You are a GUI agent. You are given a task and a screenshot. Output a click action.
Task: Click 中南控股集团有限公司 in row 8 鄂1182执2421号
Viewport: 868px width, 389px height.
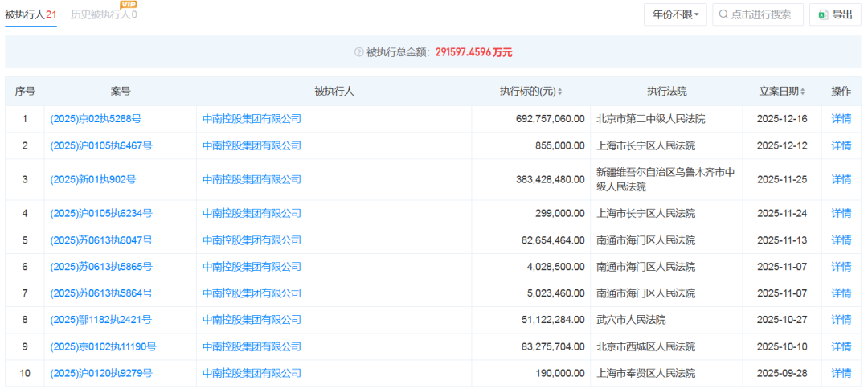click(x=252, y=320)
